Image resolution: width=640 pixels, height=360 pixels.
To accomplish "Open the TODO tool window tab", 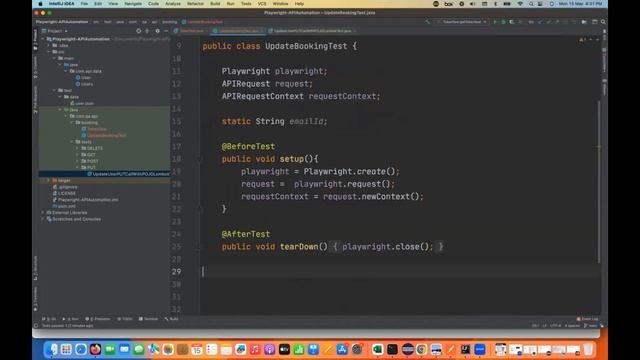I will [x=125, y=319].
